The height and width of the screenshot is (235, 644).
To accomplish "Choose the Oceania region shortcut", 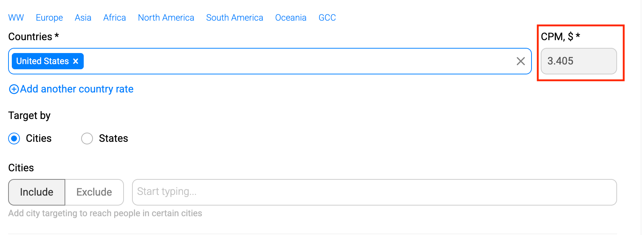I will pyautogui.click(x=291, y=18).
